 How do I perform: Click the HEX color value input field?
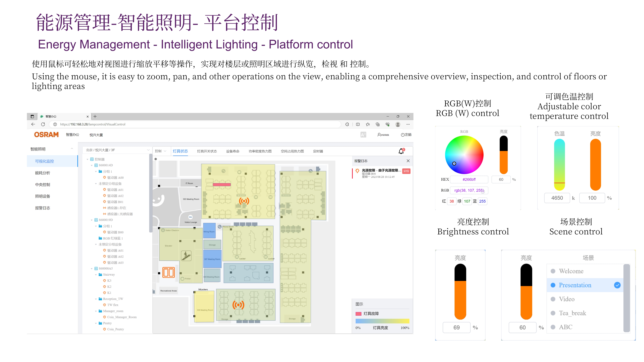tap(469, 179)
